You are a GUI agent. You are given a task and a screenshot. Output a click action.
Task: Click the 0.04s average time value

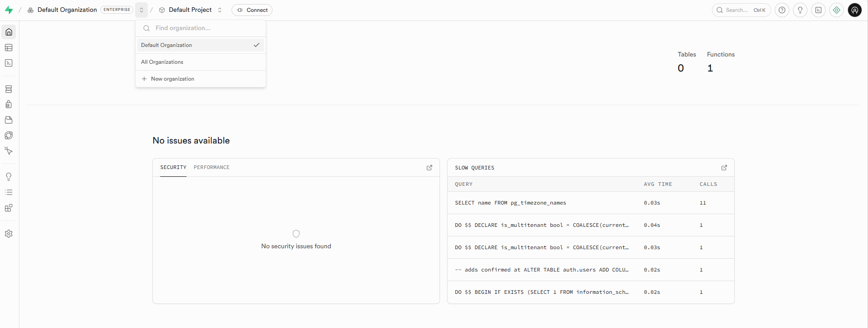click(x=652, y=225)
